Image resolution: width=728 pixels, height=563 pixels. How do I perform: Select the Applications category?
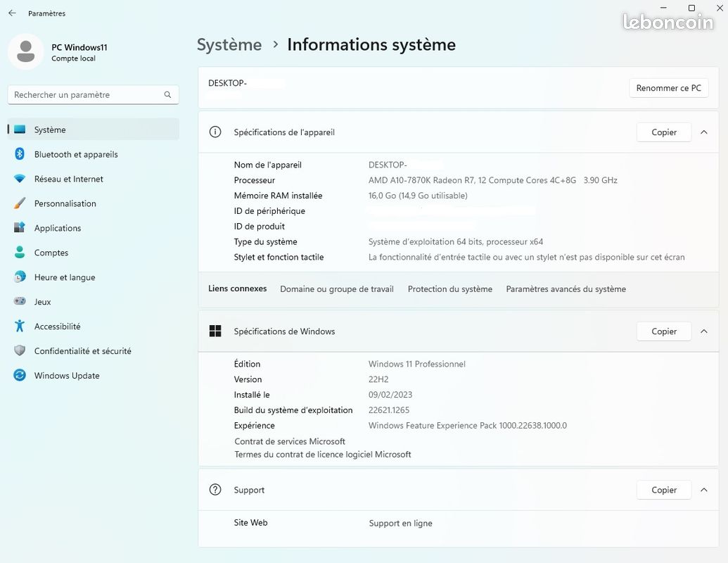(x=94, y=228)
